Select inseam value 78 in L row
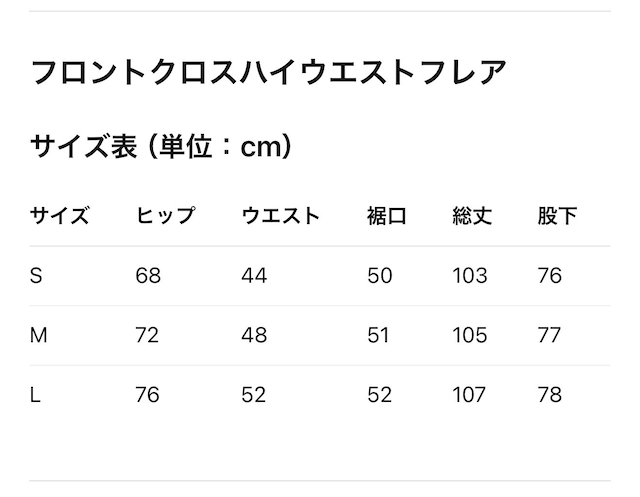 (550, 395)
